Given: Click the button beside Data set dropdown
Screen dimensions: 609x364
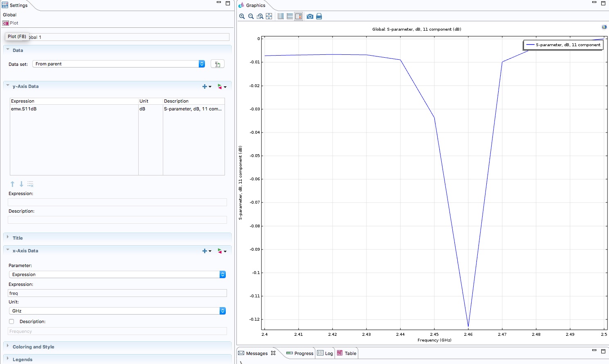Looking at the screenshot, I should pyautogui.click(x=217, y=64).
